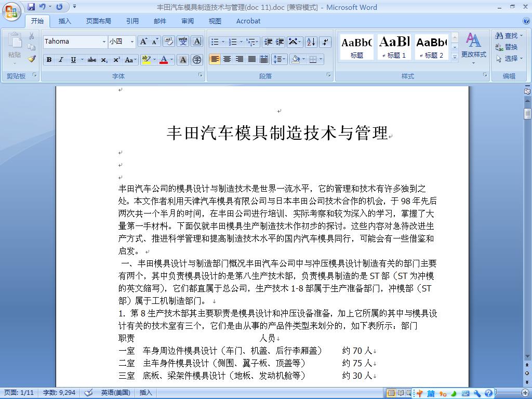Viewport: 532px width, 399px height.
Task: Apply yellow text highlight color
Action: 146,60
